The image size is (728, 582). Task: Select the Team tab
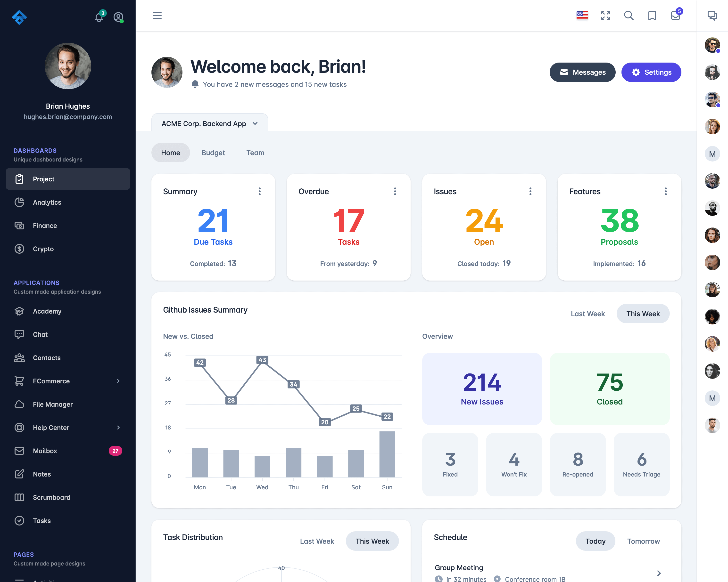(x=256, y=153)
